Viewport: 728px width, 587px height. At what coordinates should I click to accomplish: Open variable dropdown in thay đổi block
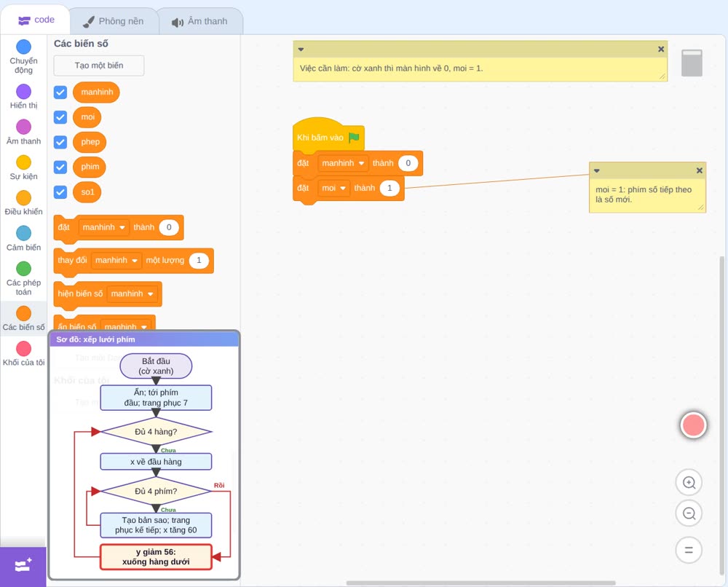click(116, 260)
